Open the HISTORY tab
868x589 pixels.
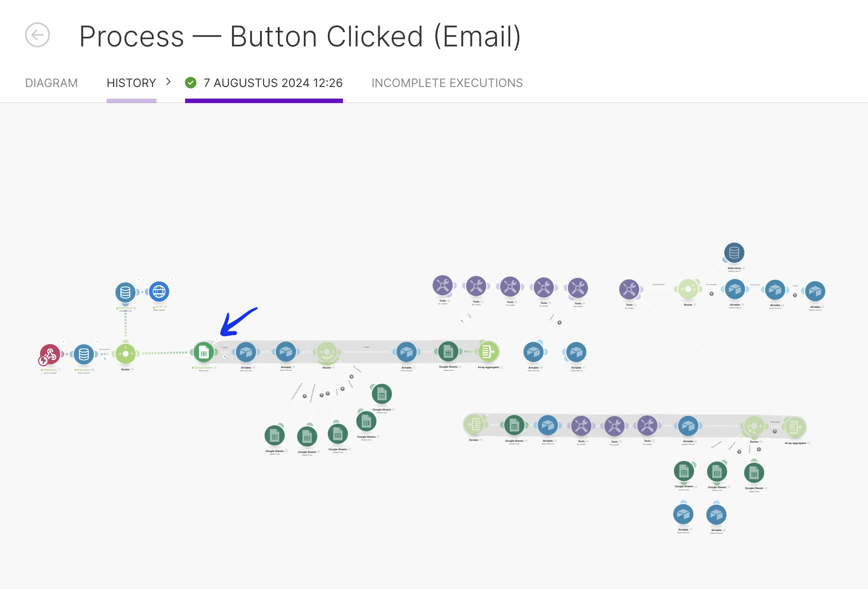pyautogui.click(x=131, y=83)
